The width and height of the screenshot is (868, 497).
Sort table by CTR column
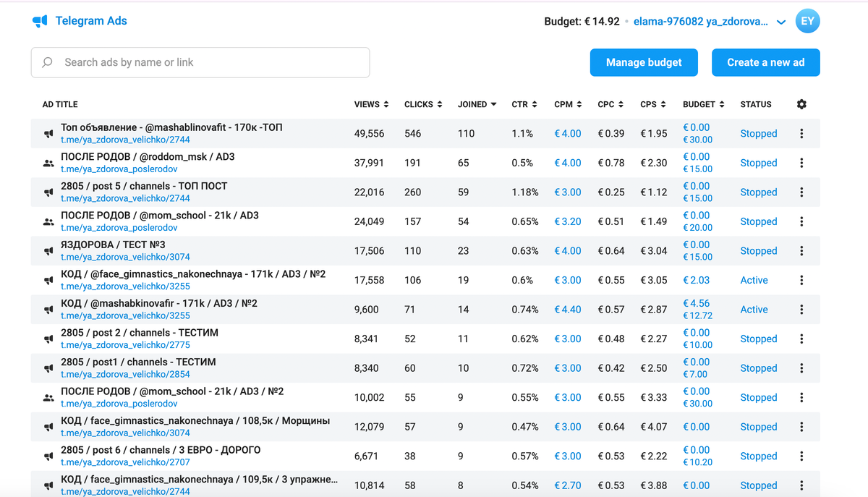[x=524, y=104]
